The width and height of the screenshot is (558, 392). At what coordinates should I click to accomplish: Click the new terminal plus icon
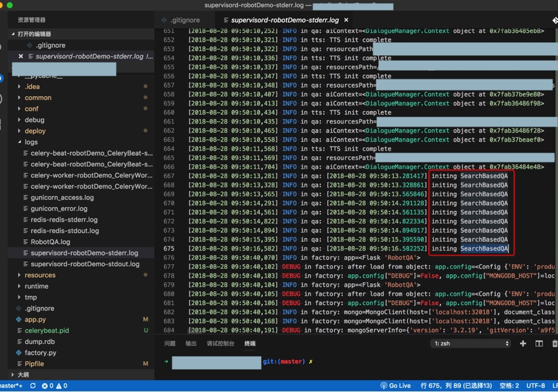point(523,344)
